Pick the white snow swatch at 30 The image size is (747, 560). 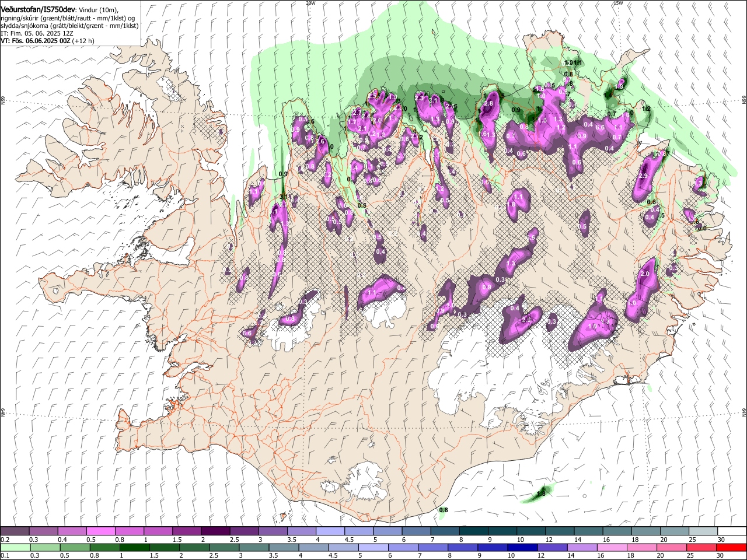coord(733,531)
